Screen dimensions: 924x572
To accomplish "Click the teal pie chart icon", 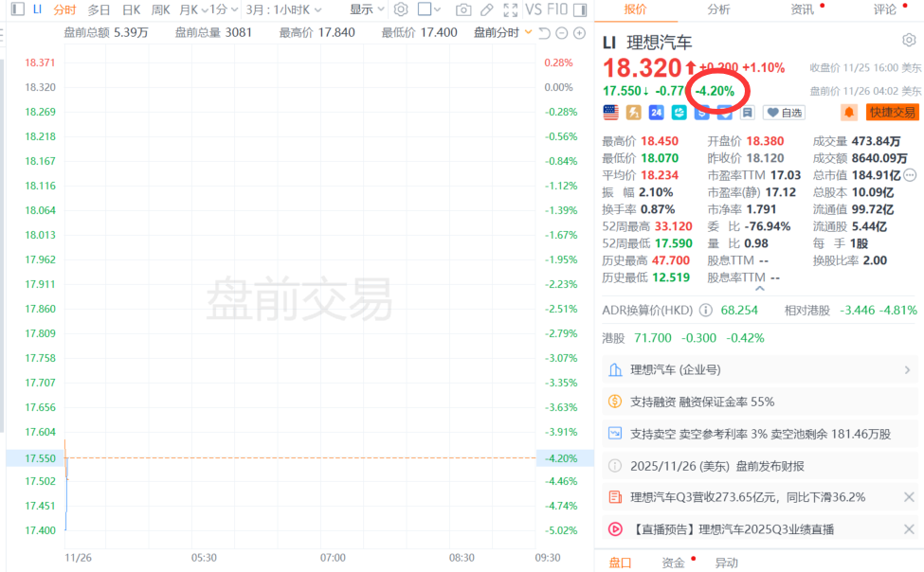I will click(679, 112).
